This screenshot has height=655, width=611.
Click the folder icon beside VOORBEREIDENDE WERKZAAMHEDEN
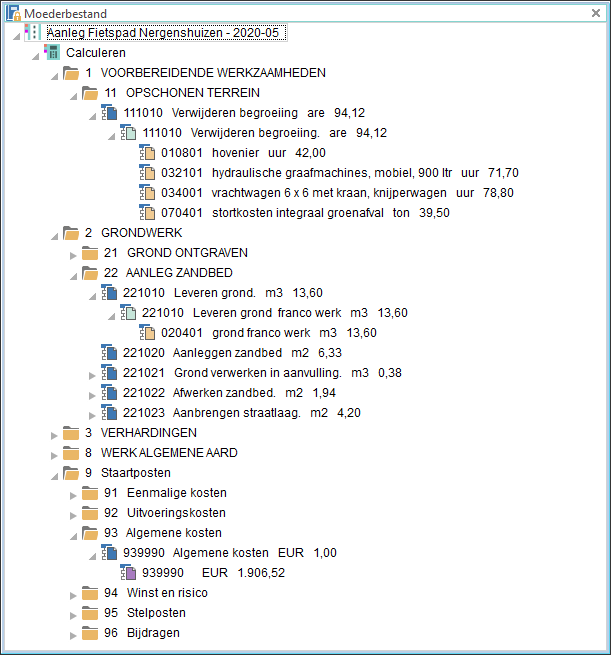tap(71, 73)
